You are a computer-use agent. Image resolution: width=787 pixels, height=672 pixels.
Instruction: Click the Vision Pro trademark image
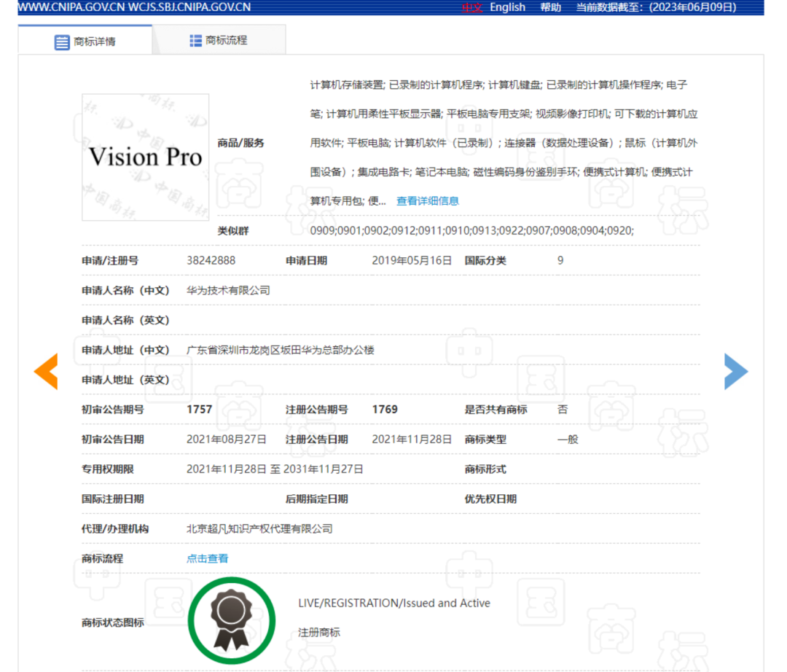tap(145, 157)
